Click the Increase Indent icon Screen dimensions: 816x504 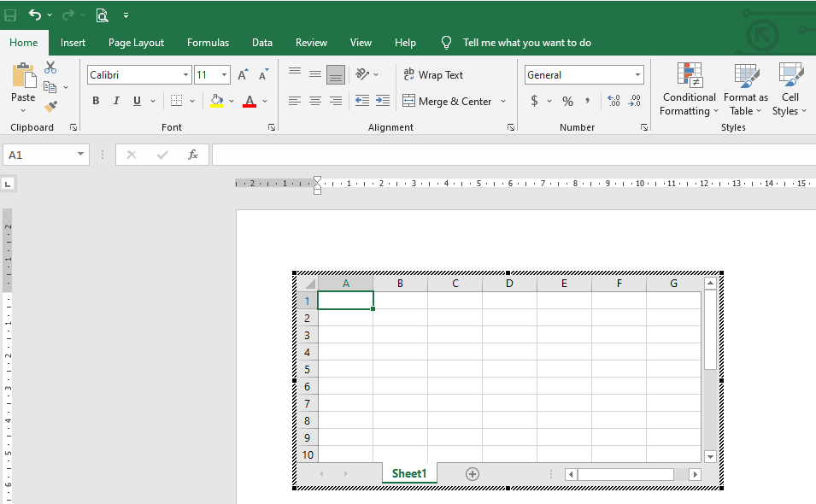coord(383,101)
